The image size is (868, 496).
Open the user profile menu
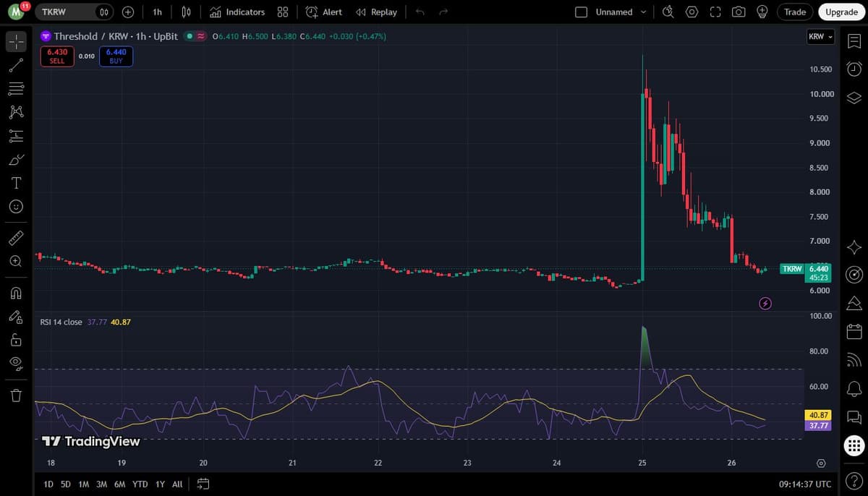17,12
